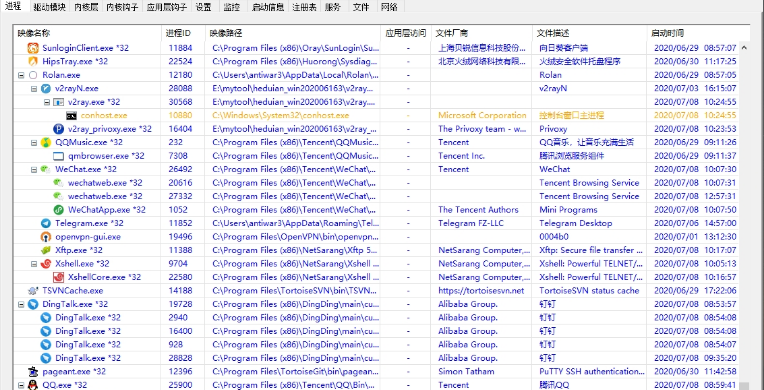This screenshot has width=764, height=390.
Task: Click the WeChatApp.exe mini program icon
Action: tap(58, 210)
